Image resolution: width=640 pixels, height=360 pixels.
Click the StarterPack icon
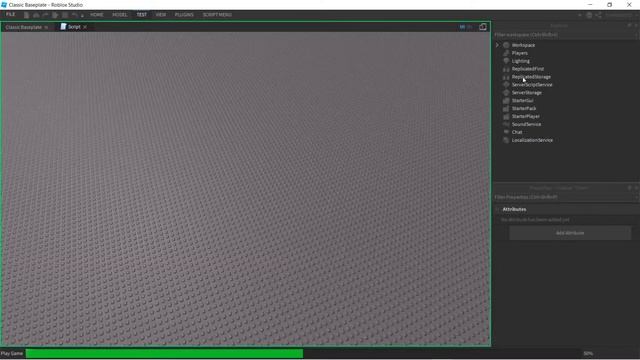(x=506, y=109)
